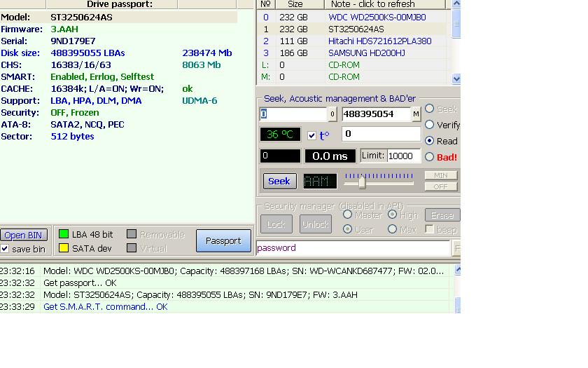
Task: Click the Passport button
Action: (223, 240)
